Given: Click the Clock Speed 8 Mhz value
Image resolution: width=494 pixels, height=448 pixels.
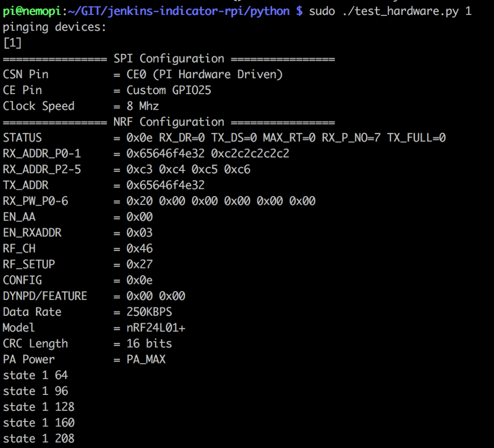Looking at the screenshot, I should point(143,106).
